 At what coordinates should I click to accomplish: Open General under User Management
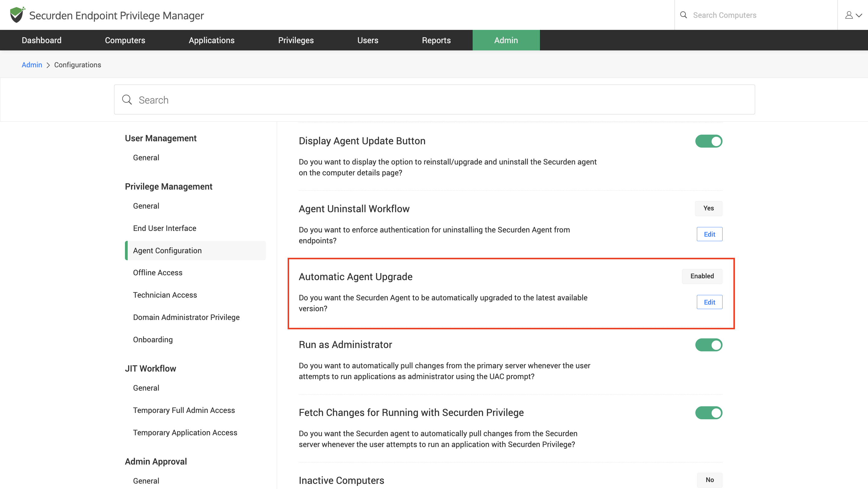coord(146,158)
